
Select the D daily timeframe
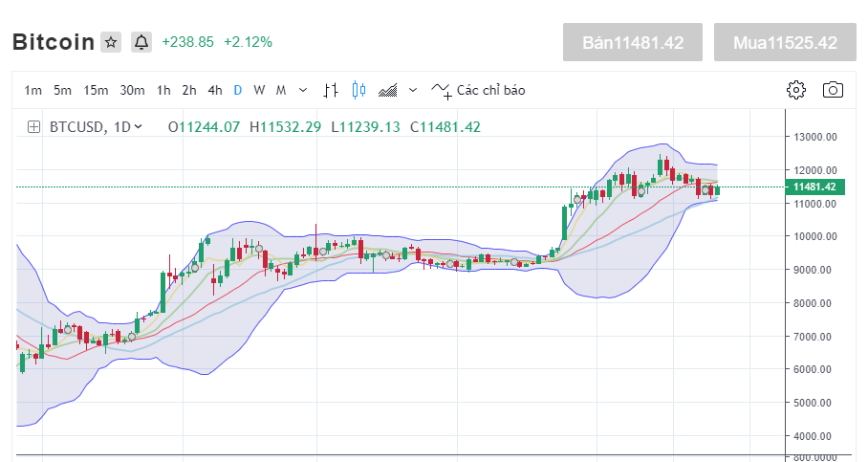click(237, 91)
